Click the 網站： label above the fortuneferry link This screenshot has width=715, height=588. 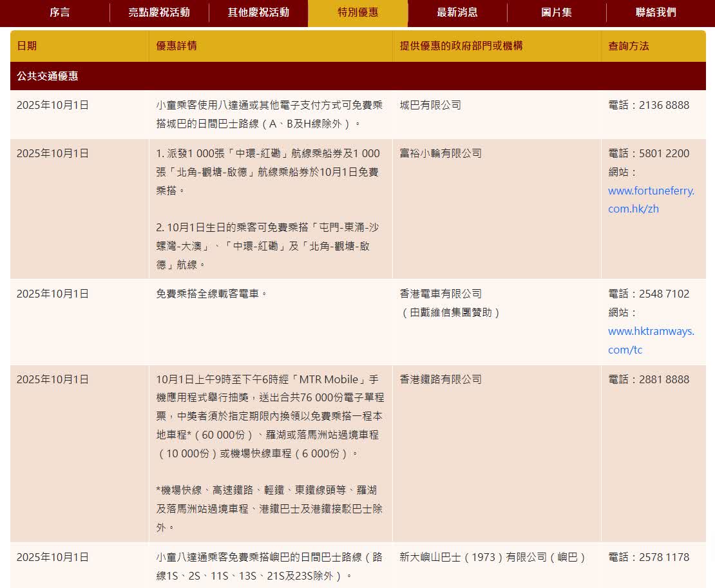[623, 173]
